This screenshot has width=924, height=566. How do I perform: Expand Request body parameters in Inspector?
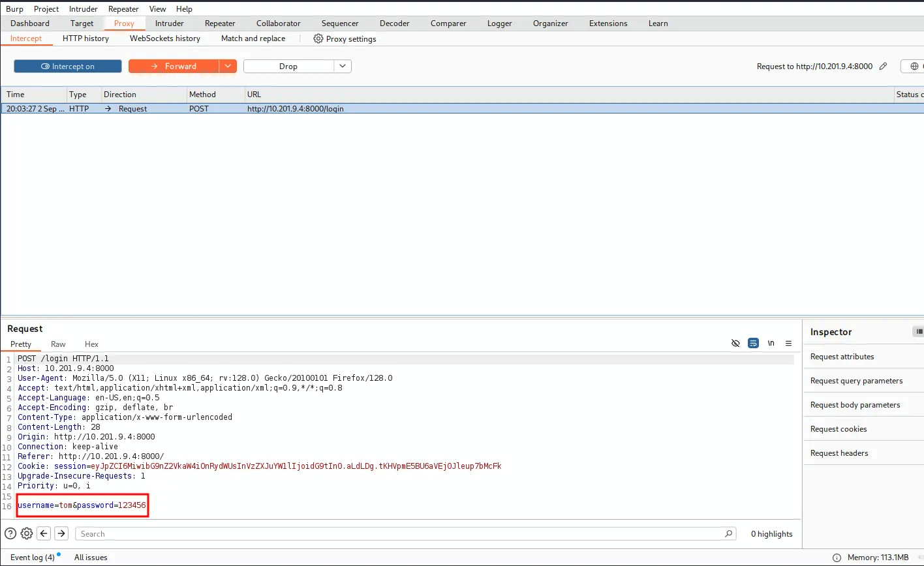click(863, 405)
